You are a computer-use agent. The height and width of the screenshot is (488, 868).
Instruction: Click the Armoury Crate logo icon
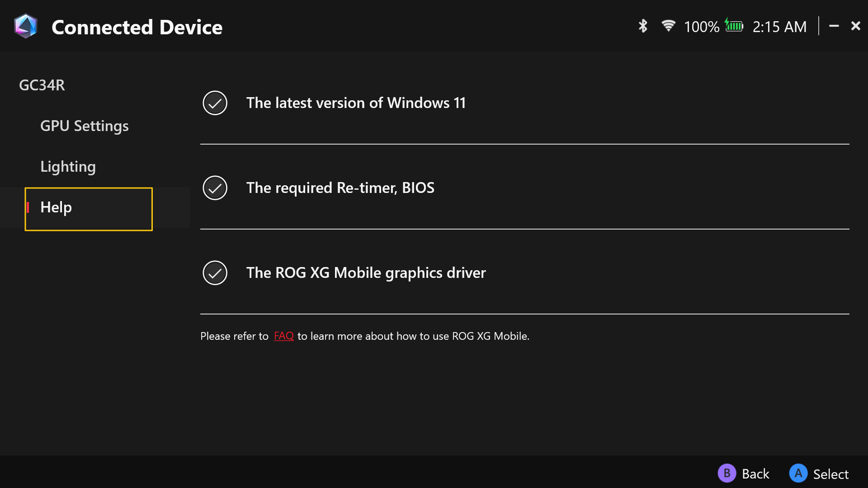(x=26, y=26)
